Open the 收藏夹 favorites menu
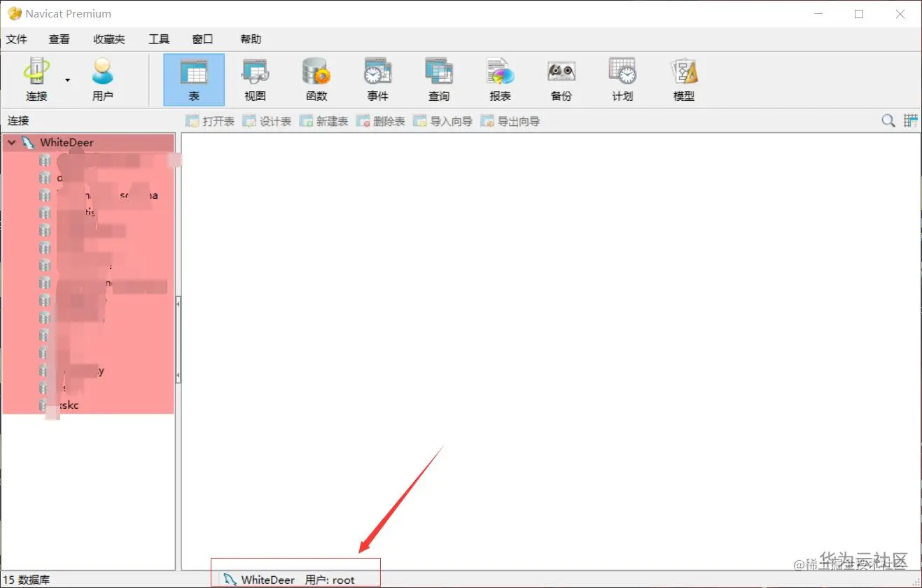Screen dimensions: 922x588 [109, 39]
